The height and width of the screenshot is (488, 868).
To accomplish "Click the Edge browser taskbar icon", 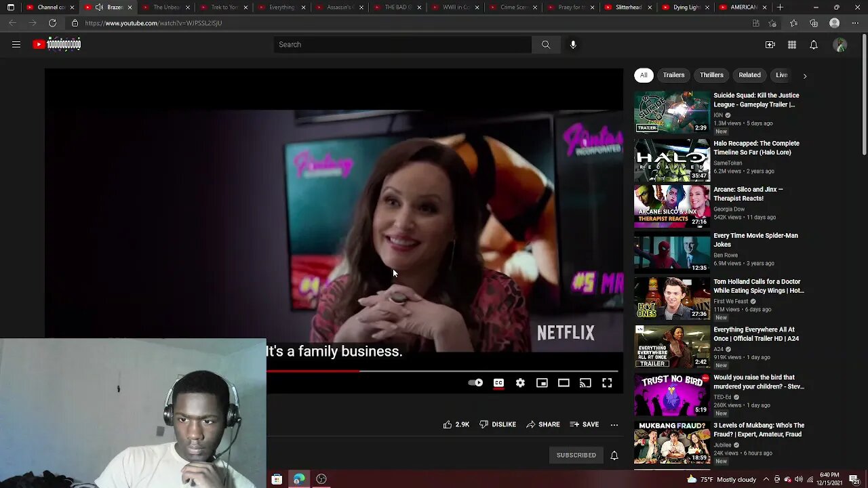I will pyautogui.click(x=299, y=479).
